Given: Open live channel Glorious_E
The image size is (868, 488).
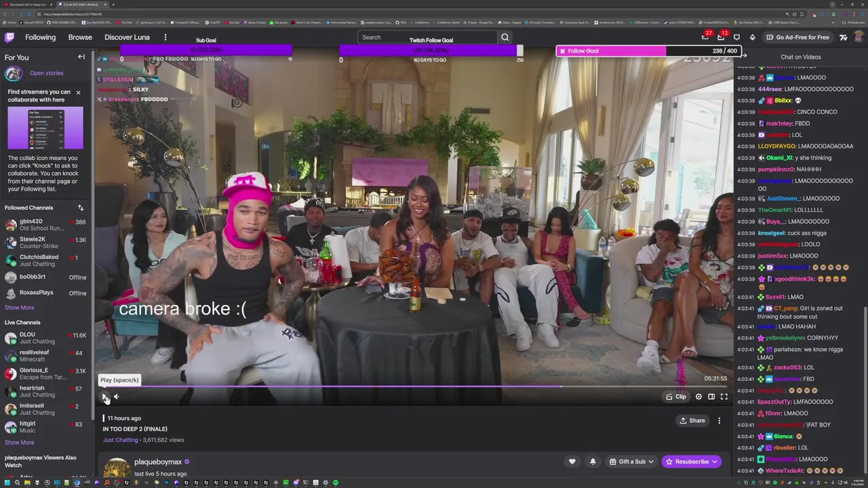Looking at the screenshot, I should (45, 373).
